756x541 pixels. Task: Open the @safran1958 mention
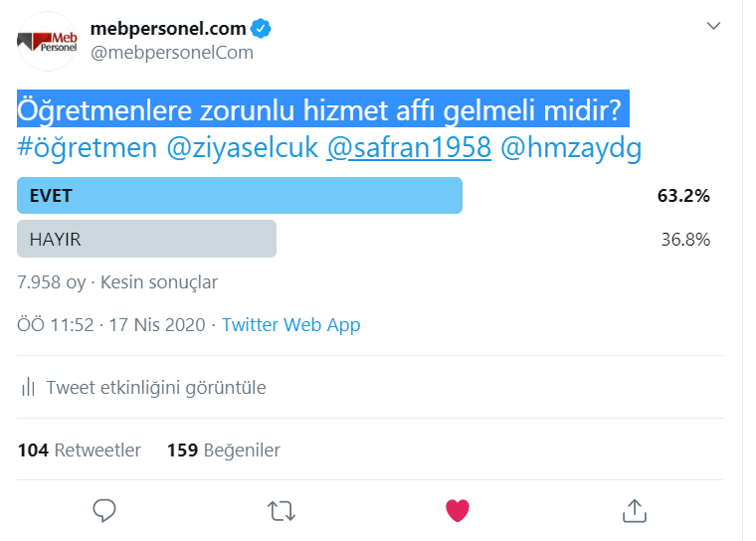pyautogui.click(x=409, y=148)
